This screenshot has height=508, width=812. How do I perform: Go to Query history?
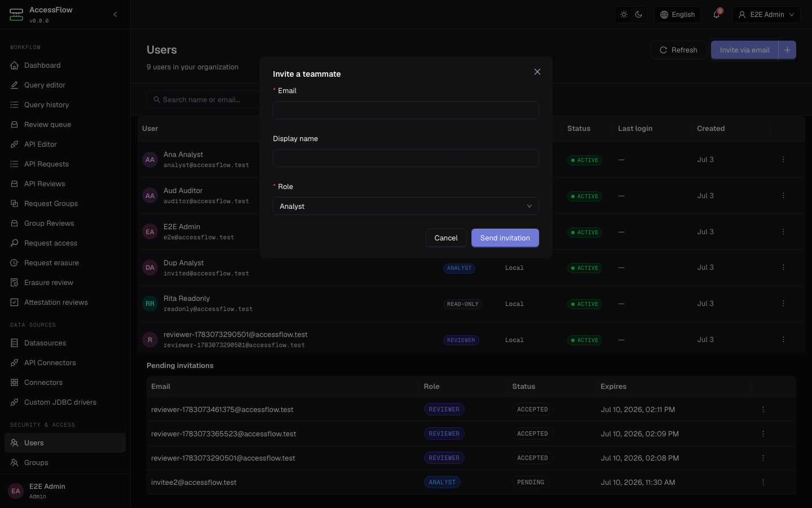tap(65, 105)
